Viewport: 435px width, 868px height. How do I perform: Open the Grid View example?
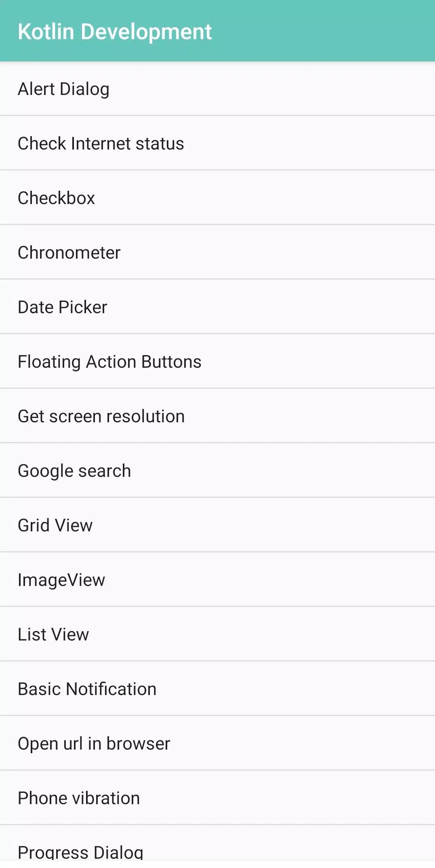[217, 525]
